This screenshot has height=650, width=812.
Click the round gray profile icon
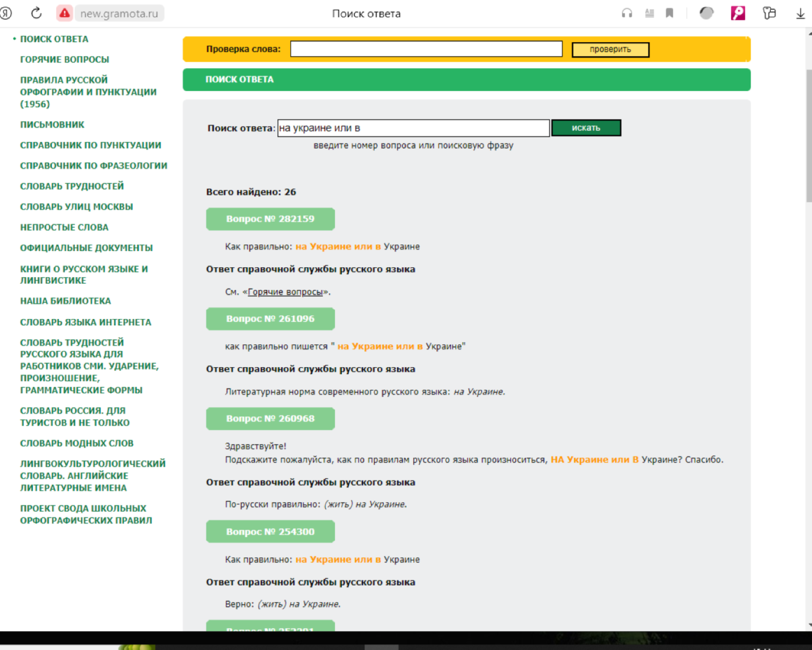(x=706, y=13)
